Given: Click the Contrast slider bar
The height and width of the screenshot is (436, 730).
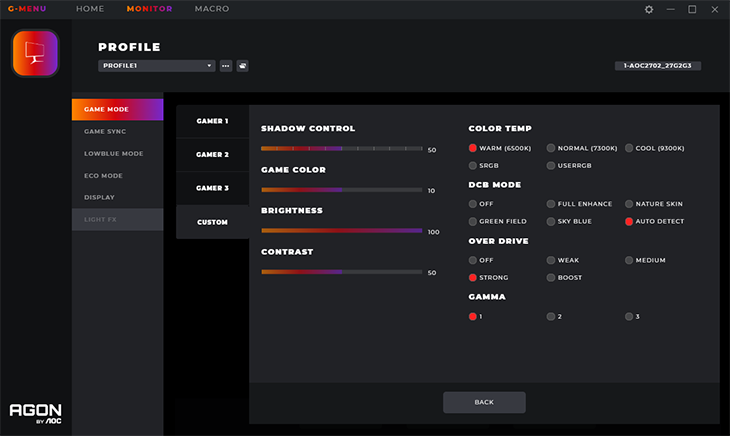Looking at the screenshot, I should pyautogui.click(x=342, y=272).
